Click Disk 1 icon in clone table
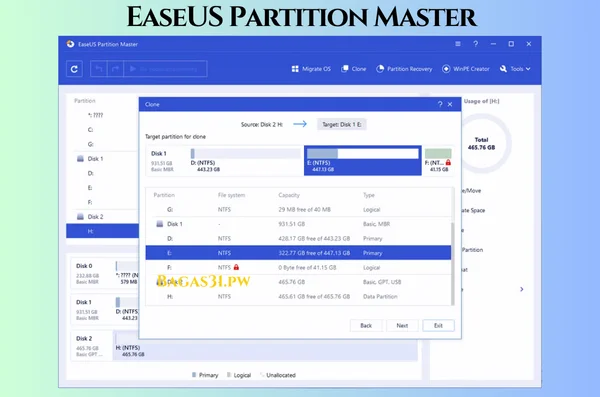This screenshot has width=600, height=397. [x=160, y=224]
